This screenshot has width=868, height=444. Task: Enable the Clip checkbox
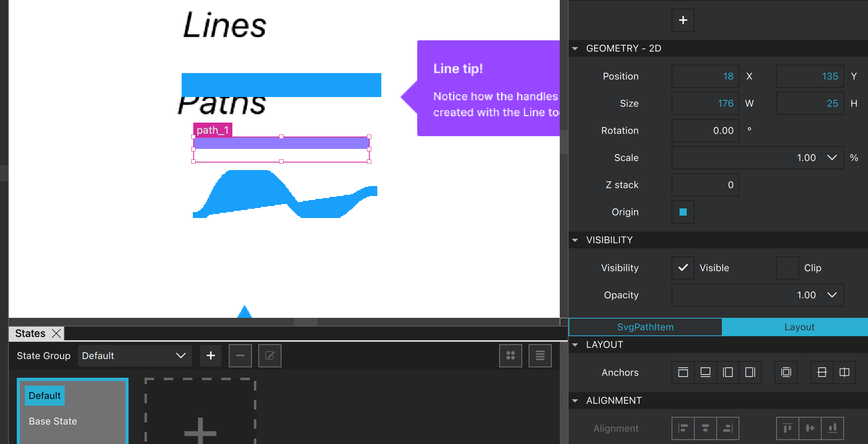pos(787,268)
